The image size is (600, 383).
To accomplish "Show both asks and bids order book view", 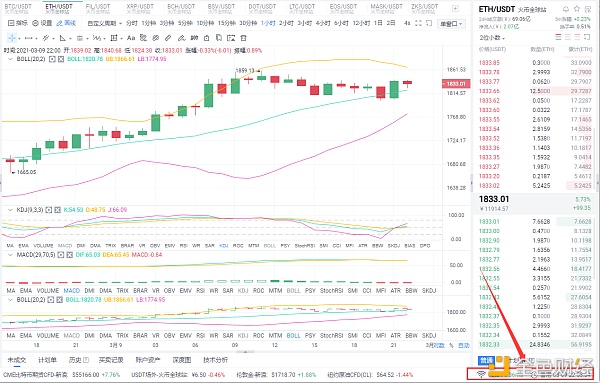I will coord(558,37).
